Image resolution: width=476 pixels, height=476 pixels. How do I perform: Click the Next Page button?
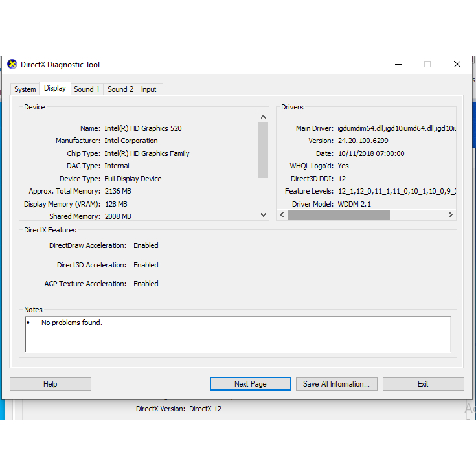tap(250, 384)
